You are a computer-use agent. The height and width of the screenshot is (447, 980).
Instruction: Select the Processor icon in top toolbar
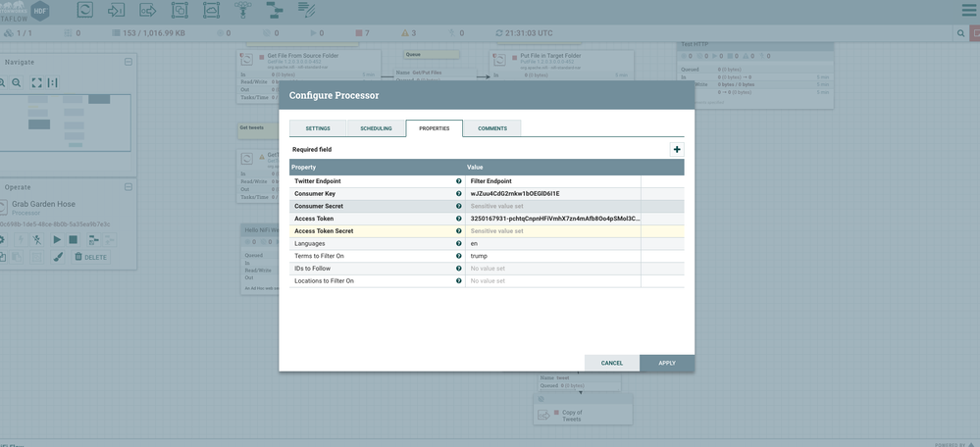coord(85,11)
